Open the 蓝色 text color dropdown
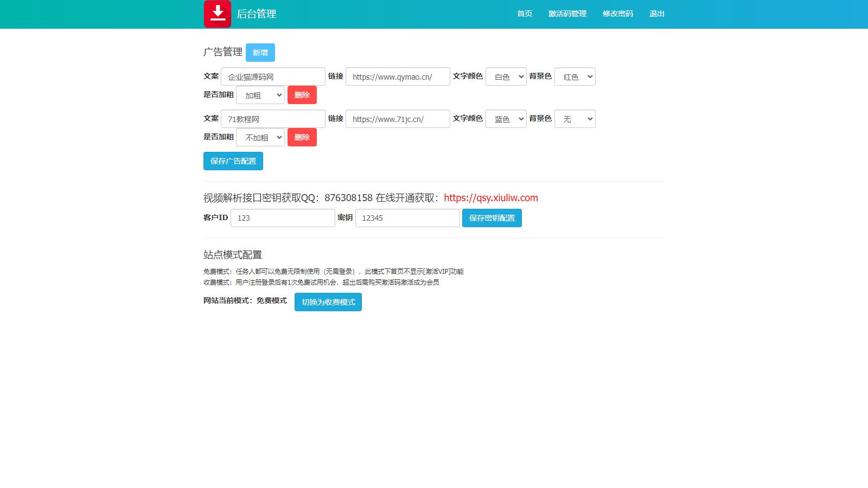This screenshot has width=868, height=488. (506, 118)
